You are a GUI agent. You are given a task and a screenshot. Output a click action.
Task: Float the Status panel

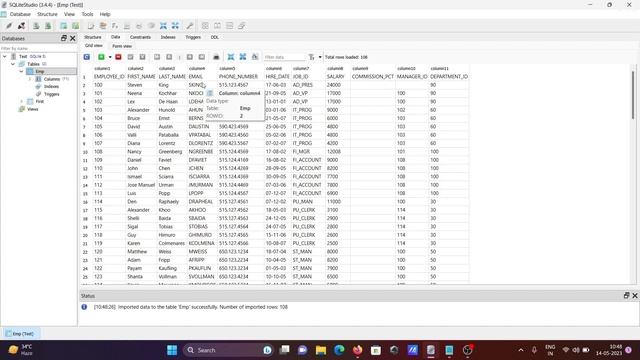point(627,296)
